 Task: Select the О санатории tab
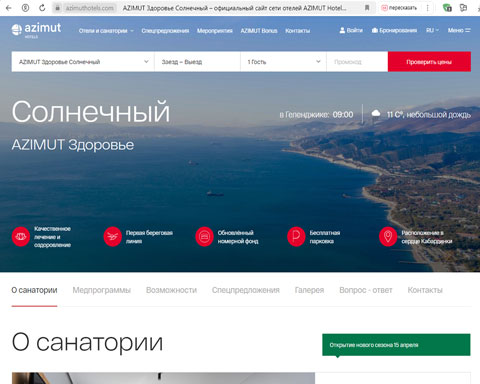pos(34,290)
